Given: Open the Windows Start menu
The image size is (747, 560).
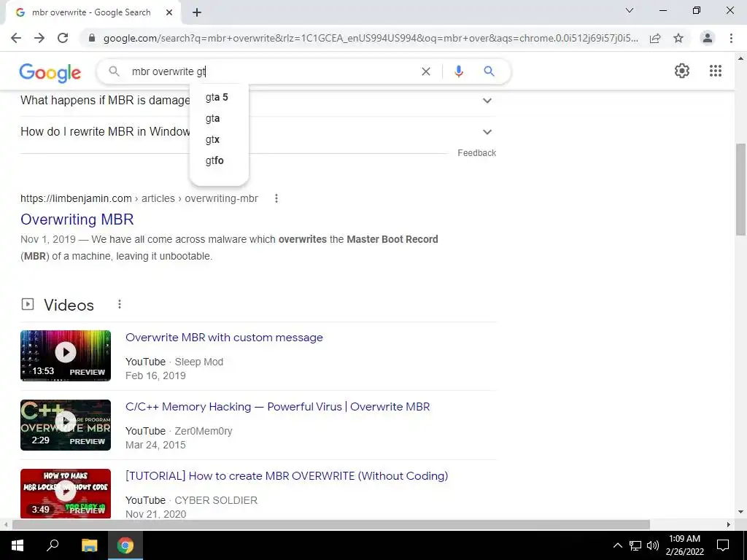Looking at the screenshot, I should pos(18,545).
